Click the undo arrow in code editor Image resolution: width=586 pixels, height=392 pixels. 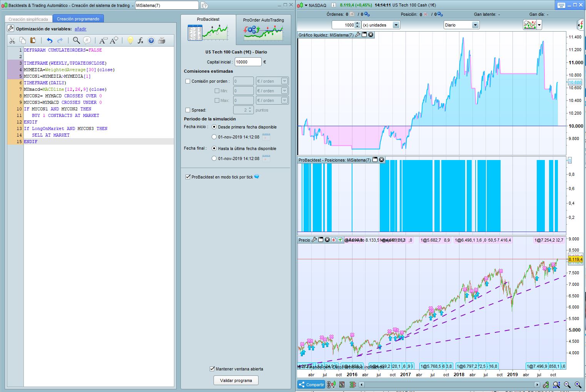click(49, 40)
